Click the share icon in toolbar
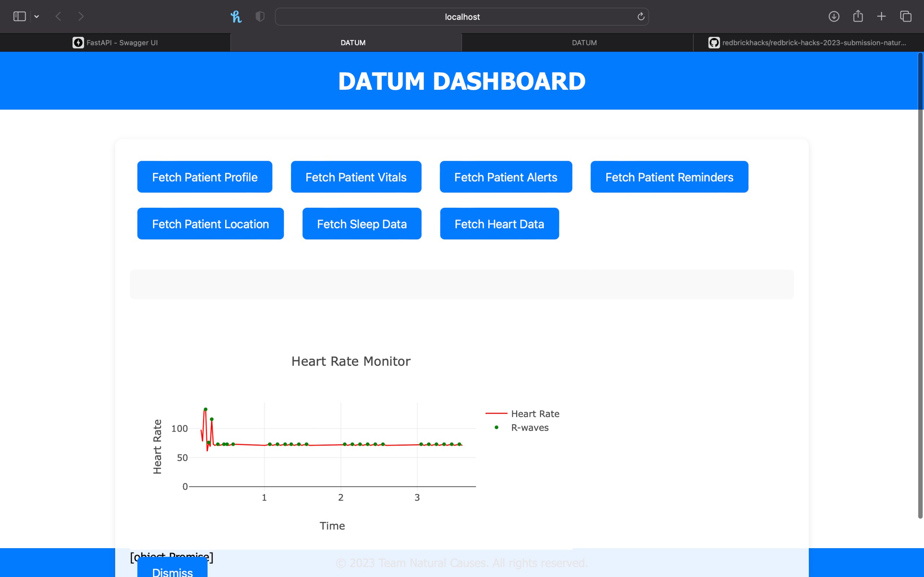 coord(858,17)
